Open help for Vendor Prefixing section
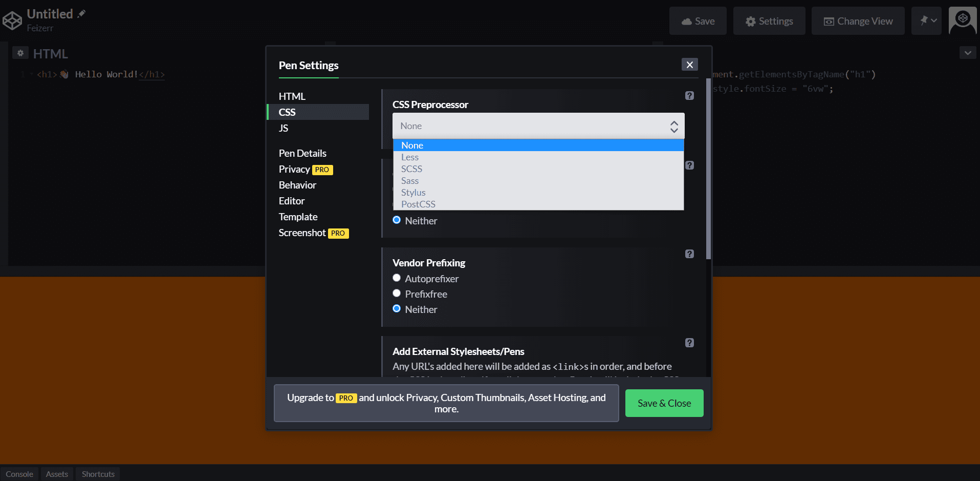The height and width of the screenshot is (481, 980). tap(689, 254)
